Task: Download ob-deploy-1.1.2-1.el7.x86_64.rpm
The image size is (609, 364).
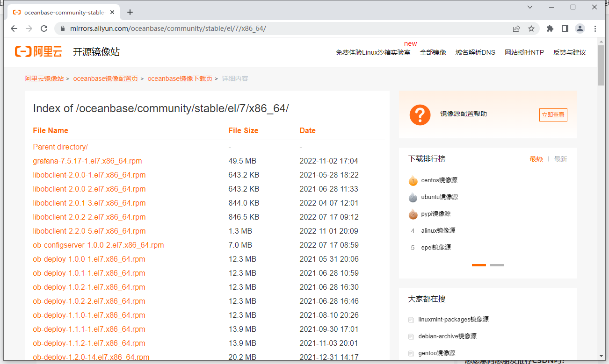Action: pyautogui.click(x=89, y=343)
